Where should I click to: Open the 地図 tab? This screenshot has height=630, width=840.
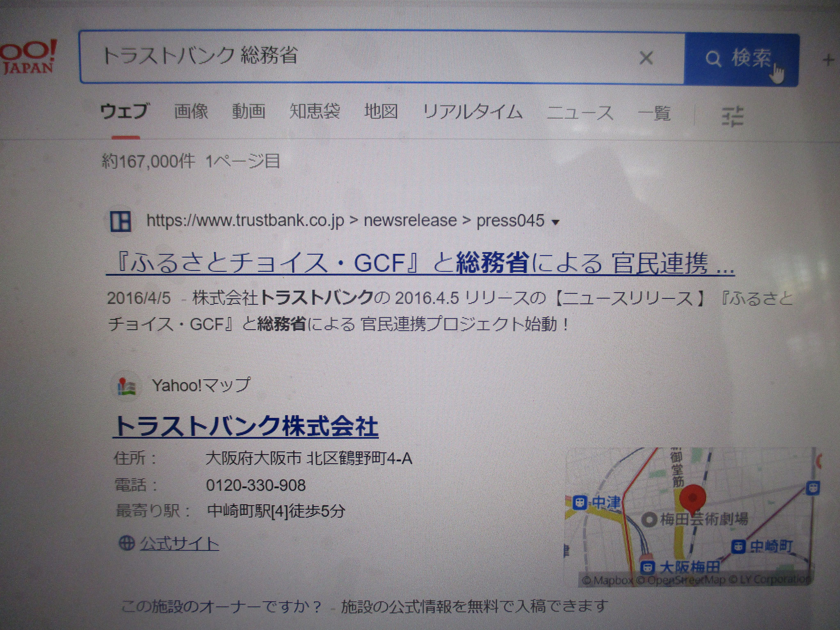[x=381, y=112]
